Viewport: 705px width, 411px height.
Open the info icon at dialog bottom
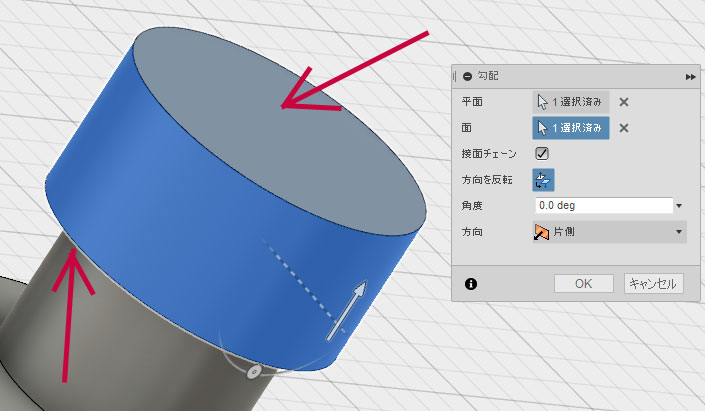click(471, 283)
